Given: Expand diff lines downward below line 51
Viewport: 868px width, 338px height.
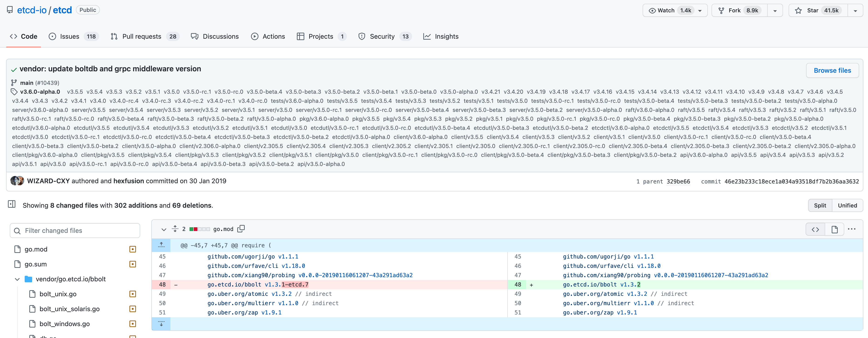Looking at the screenshot, I should click(161, 324).
